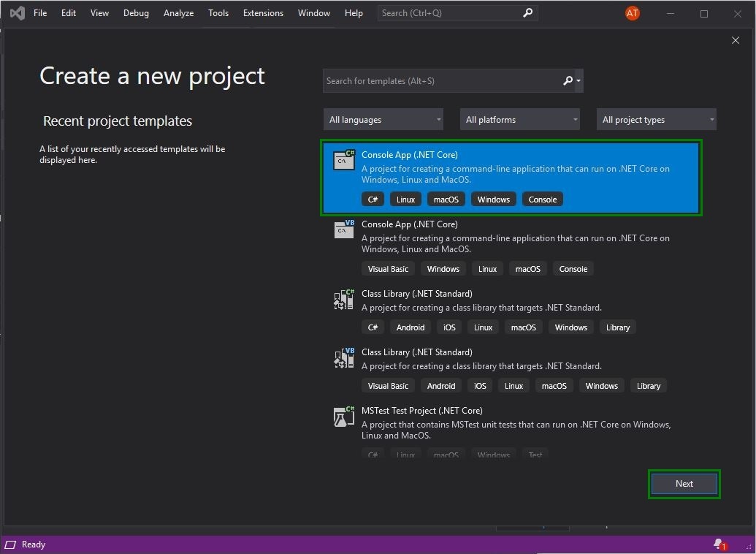
Task: Open the Debug menu
Action: tap(136, 13)
